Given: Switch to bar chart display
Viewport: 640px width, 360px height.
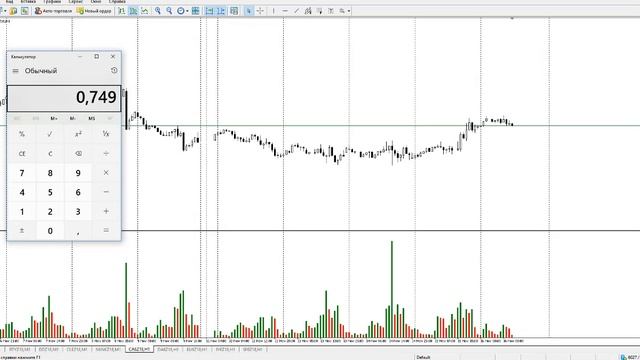Looking at the screenshot, I should [122, 11].
